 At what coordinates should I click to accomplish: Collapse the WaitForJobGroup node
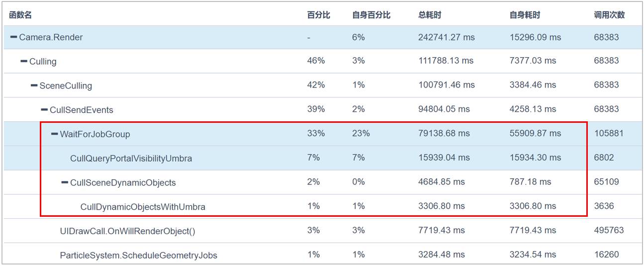54,134
